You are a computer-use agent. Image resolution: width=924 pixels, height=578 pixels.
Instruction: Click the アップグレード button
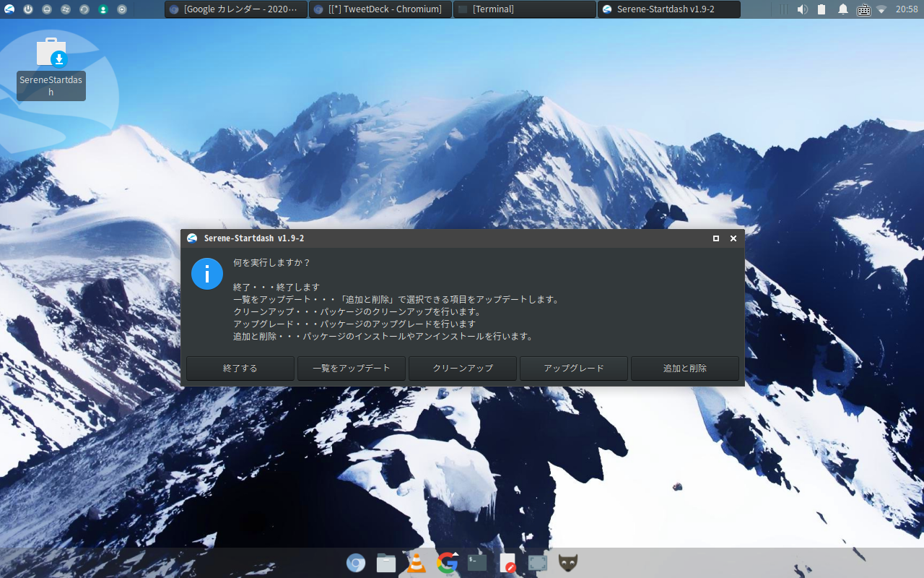click(x=574, y=368)
